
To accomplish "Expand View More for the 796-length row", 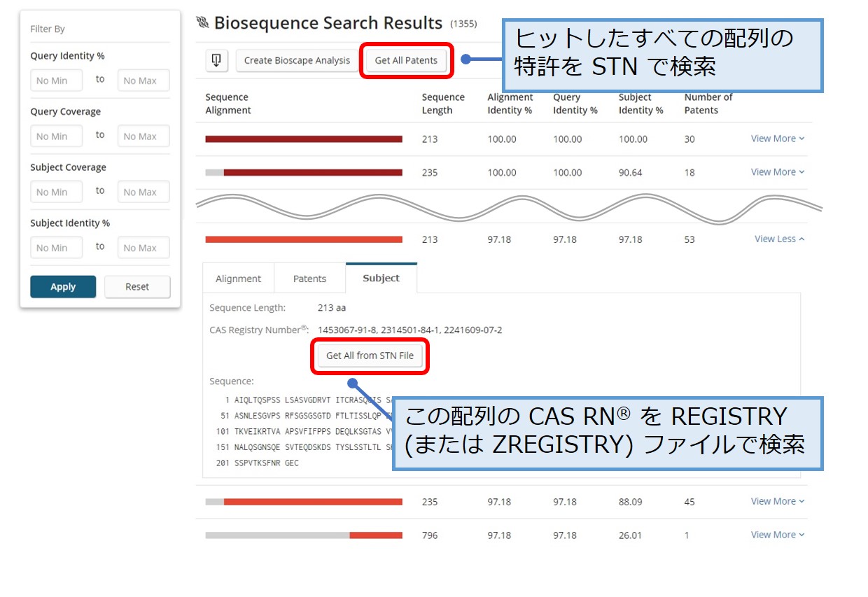I will (778, 535).
